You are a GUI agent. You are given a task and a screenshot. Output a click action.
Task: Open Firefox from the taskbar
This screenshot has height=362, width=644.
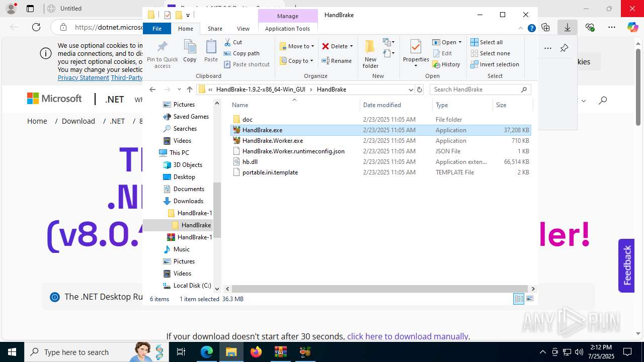click(x=256, y=352)
